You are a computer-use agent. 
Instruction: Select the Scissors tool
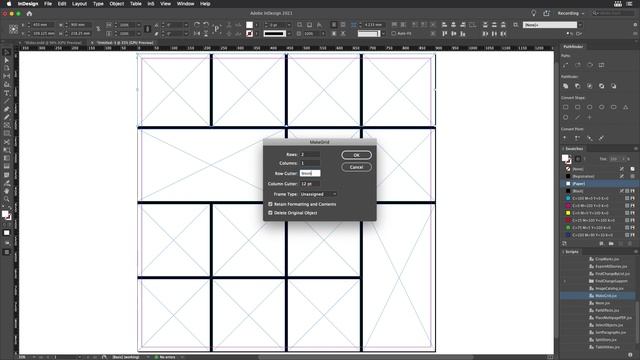click(7, 142)
